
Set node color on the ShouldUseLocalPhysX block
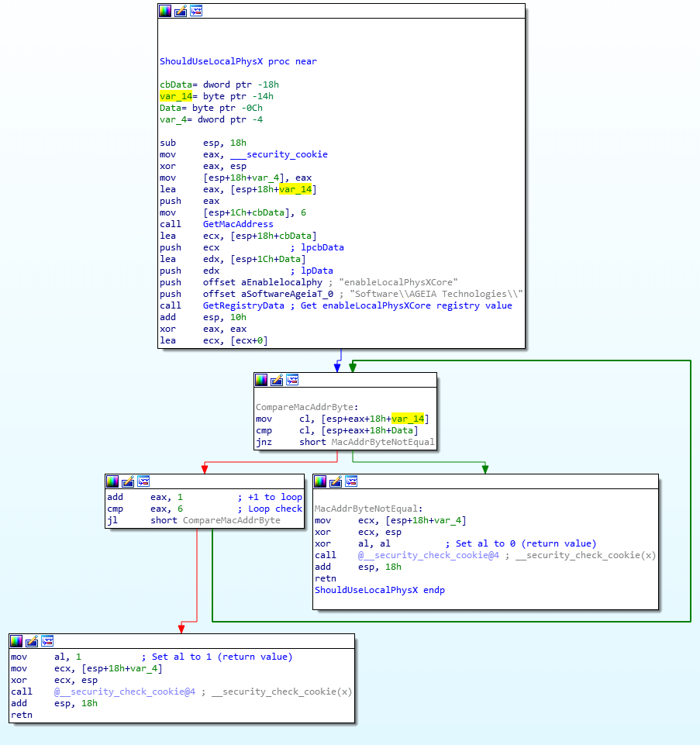164,11
